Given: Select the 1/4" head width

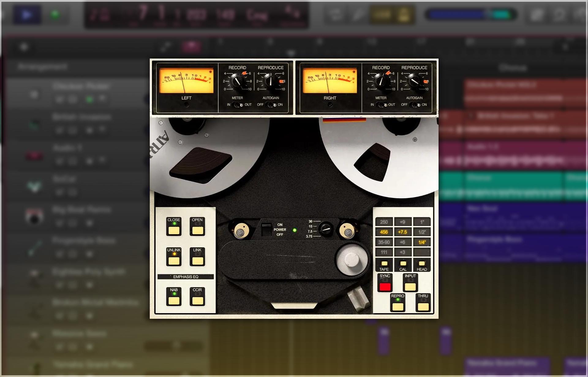Looking at the screenshot, I should tap(422, 242).
